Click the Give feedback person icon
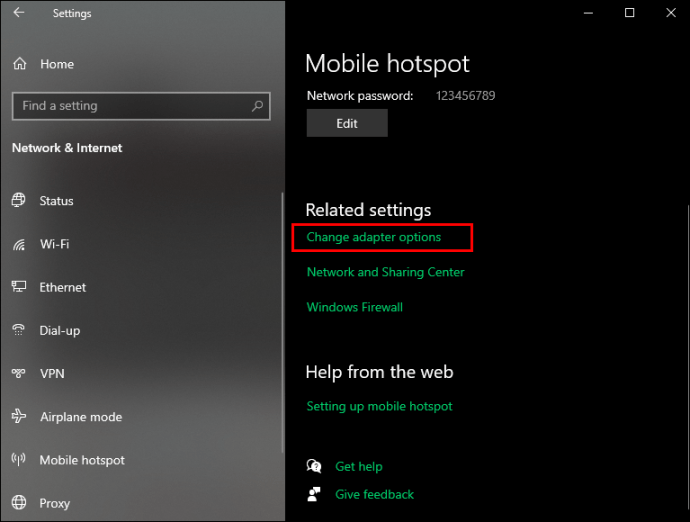 click(x=314, y=494)
